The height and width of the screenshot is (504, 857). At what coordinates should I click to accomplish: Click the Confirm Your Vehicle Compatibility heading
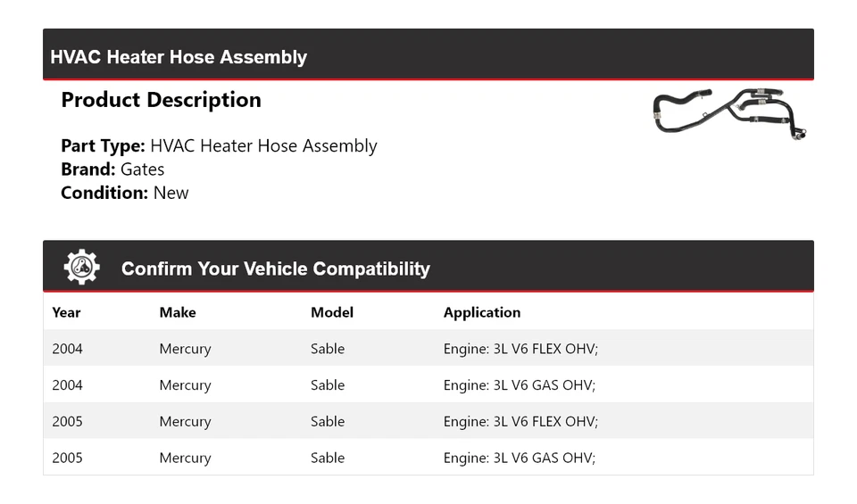(x=275, y=269)
